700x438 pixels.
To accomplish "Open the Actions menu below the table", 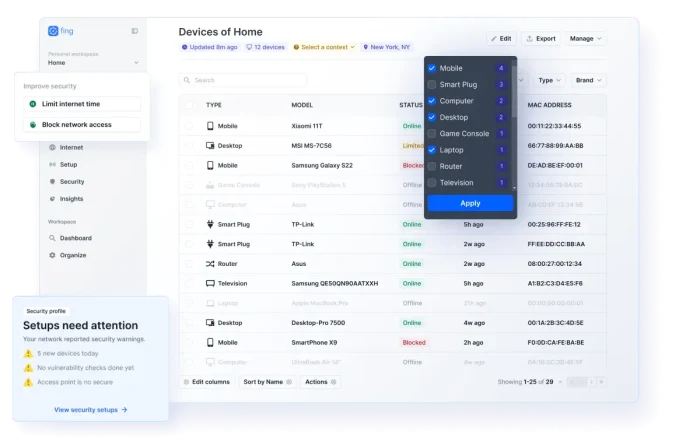I will click(x=320, y=382).
